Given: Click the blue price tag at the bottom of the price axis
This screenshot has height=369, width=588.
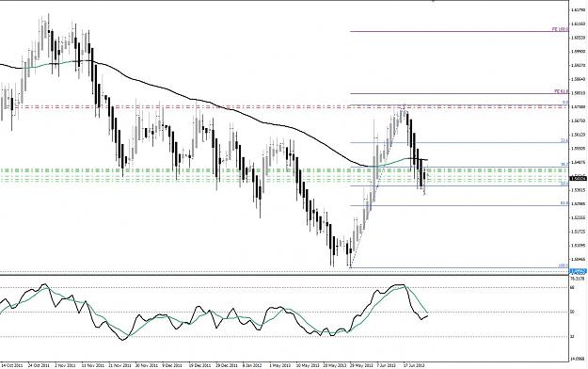Looking at the screenshot, I should click(x=578, y=271).
